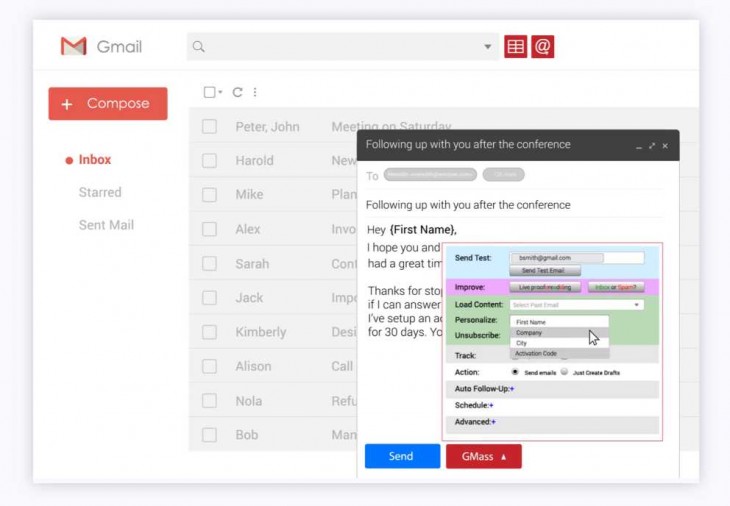Open the email from Nola
The height and width of the screenshot is (506, 730).
(x=273, y=400)
